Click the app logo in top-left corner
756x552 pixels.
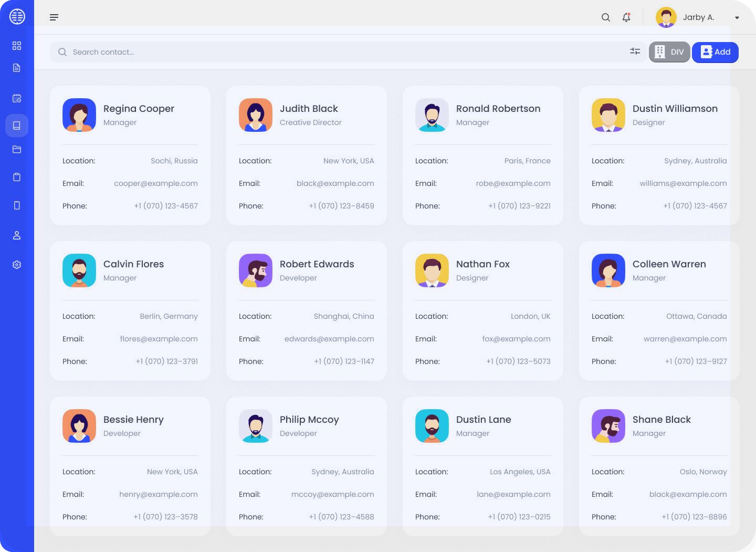point(17,17)
